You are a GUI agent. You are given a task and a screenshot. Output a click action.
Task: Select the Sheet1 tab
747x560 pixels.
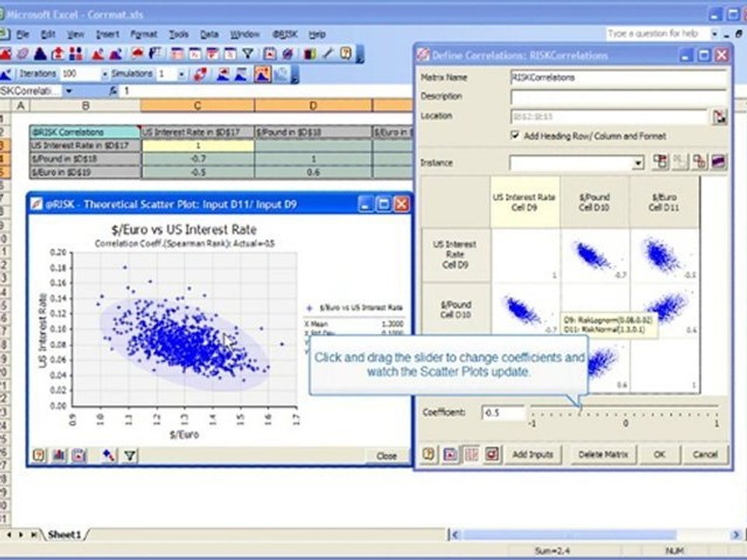pyautogui.click(x=65, y=535)
